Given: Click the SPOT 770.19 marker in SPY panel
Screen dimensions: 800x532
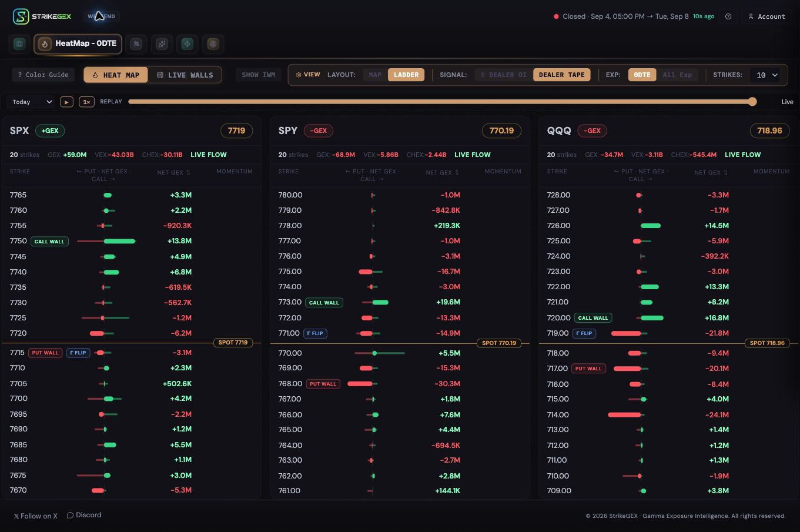Looking at the screenshot, I should click(499, 343).
